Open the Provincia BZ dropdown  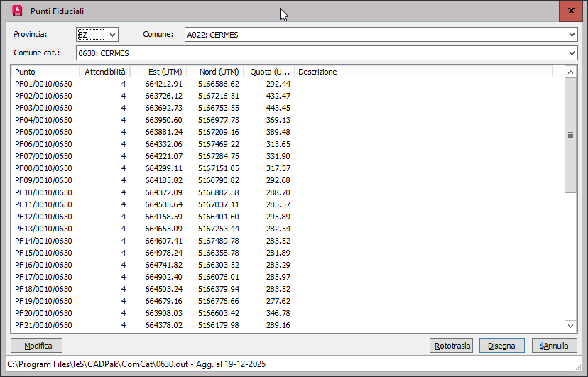point(97,35)
